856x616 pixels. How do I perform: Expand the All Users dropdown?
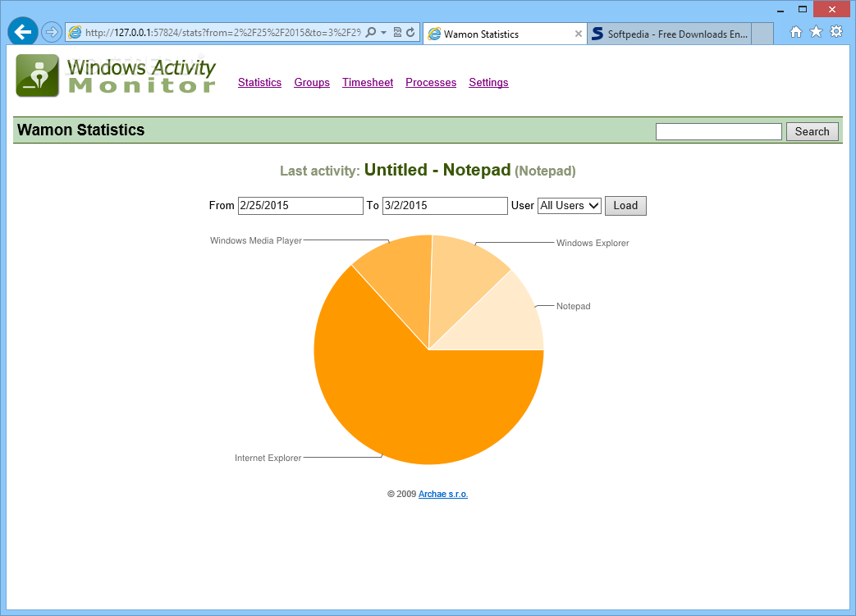570,206
